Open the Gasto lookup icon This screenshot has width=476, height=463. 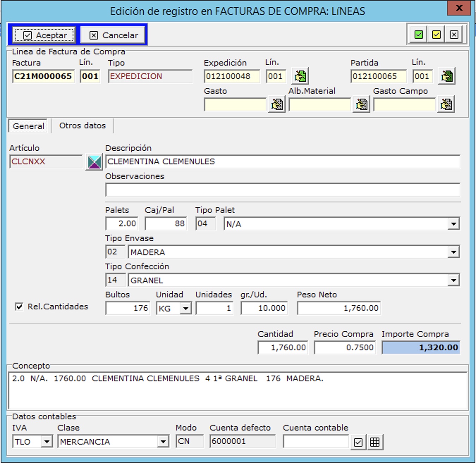click(x=277, y=104)
